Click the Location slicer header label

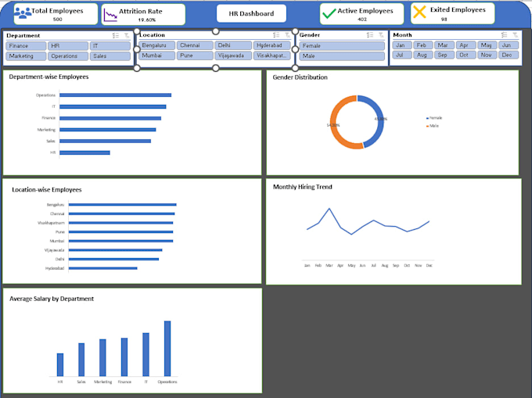153,35
